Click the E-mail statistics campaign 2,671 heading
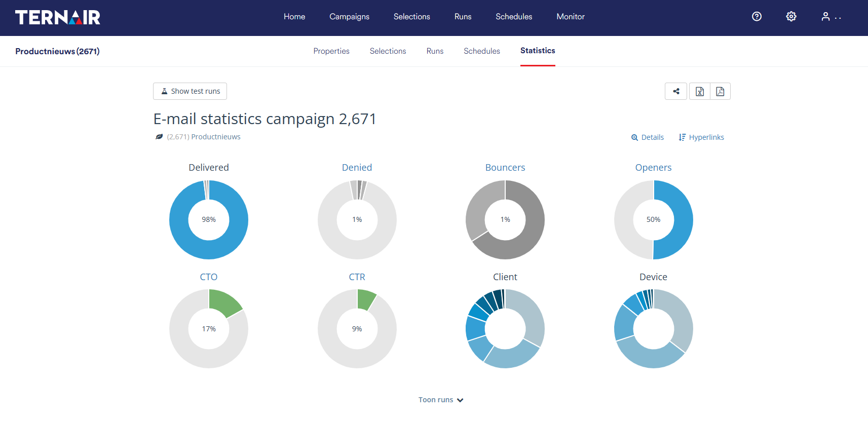 click(x=265, y=119)
